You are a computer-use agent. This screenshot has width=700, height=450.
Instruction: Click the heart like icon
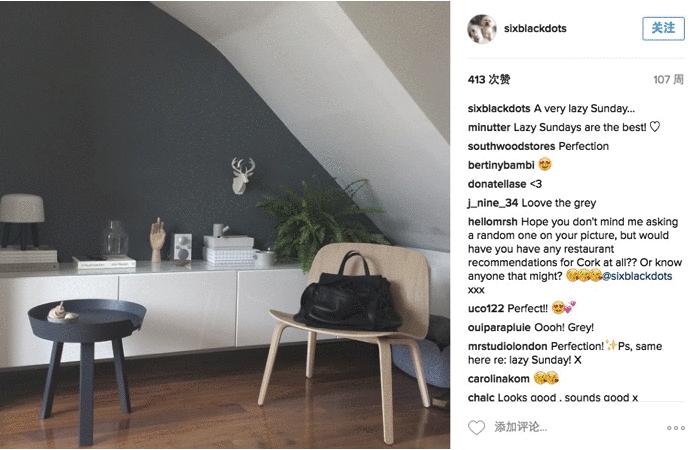476,427
